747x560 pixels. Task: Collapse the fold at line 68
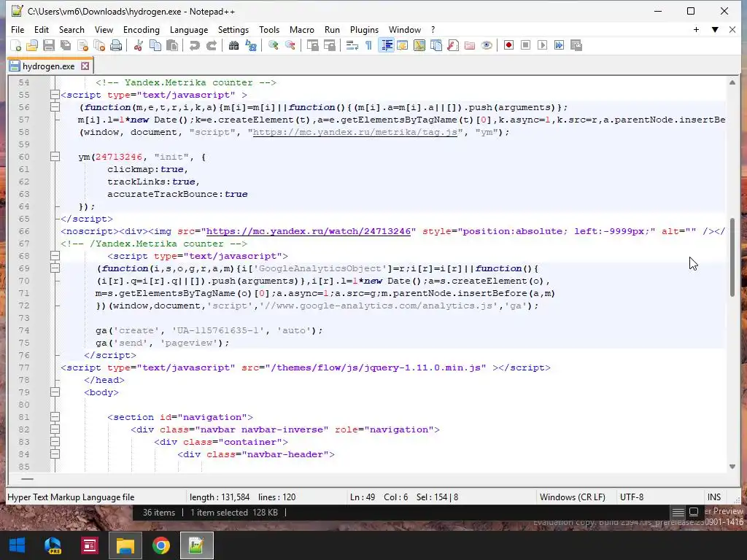pos(55,256)
